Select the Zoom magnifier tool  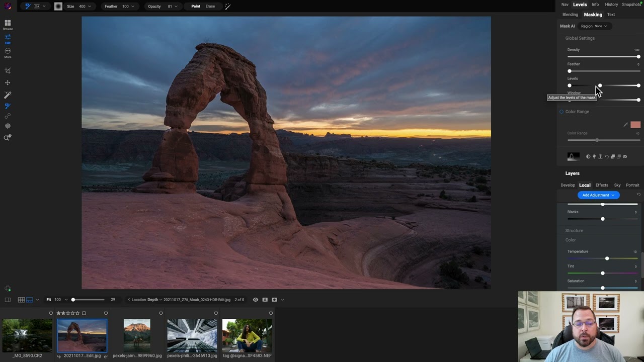[8, 138]
